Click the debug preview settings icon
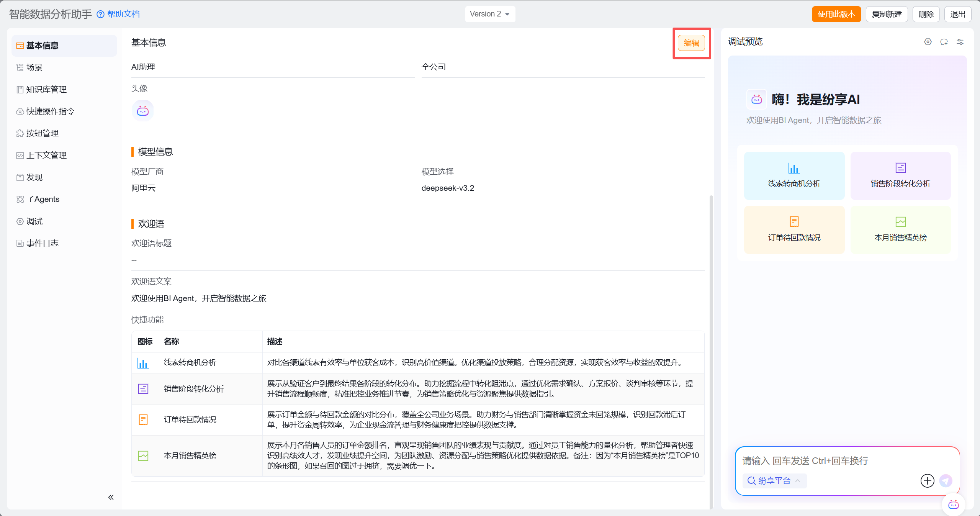 point(928,42)
